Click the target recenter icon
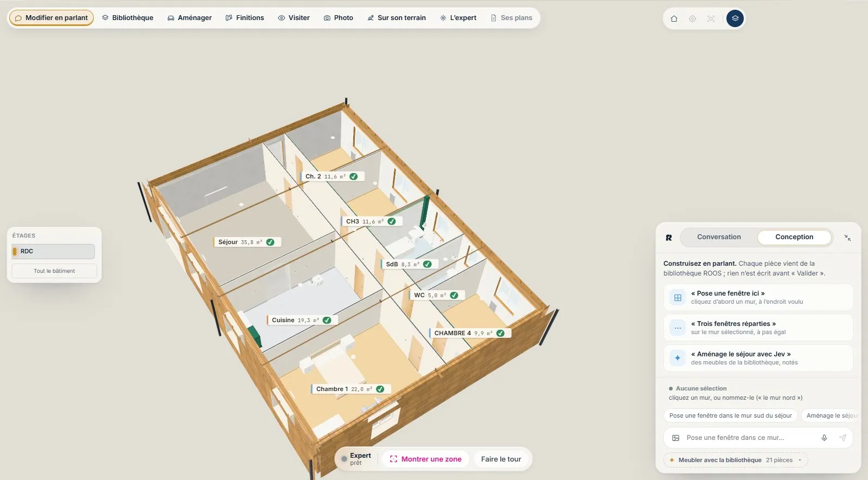The height and width of the screenshot is (480, 868). pos(692,18)
